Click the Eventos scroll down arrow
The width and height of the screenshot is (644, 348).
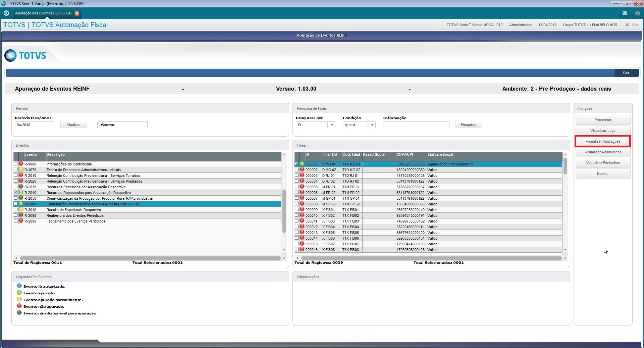pos(284,250)
